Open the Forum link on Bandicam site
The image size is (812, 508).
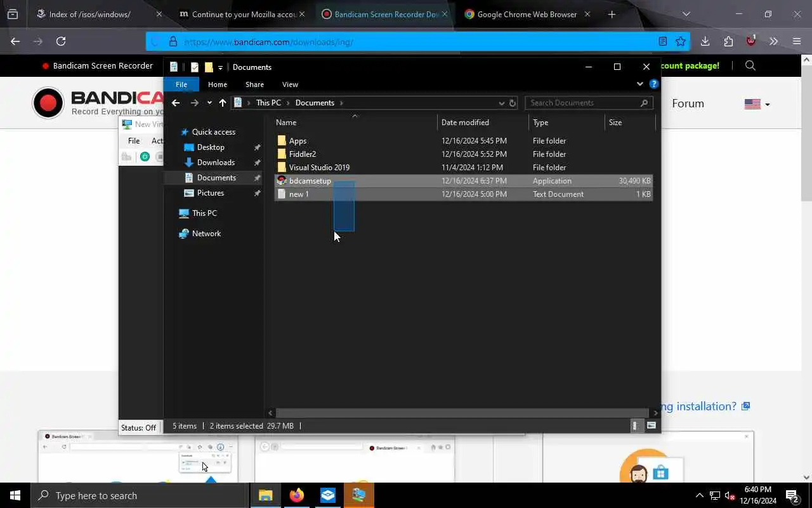click(688, 104)
